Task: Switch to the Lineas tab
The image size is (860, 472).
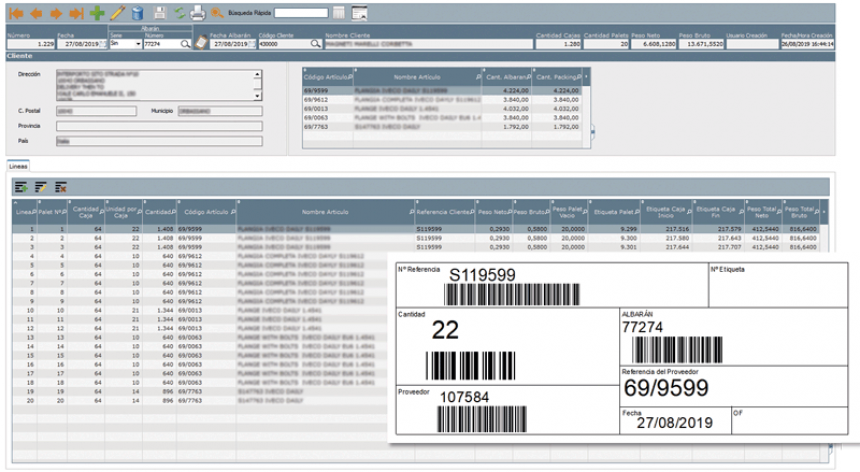Action: 18,167
